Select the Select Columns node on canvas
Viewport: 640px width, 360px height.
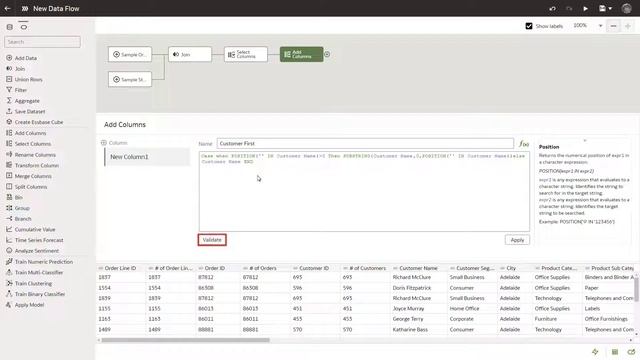pos(246,54)
